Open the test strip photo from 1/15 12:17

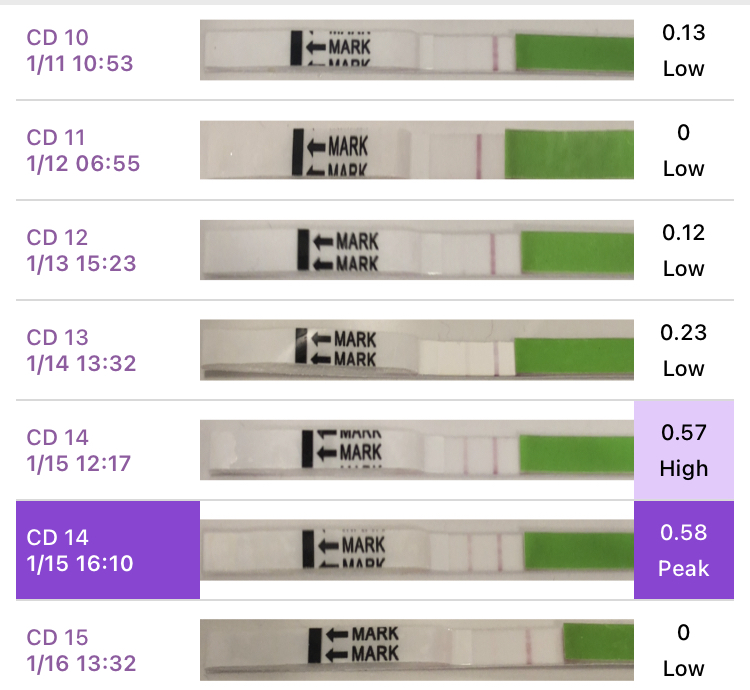(x=418, y=450)
